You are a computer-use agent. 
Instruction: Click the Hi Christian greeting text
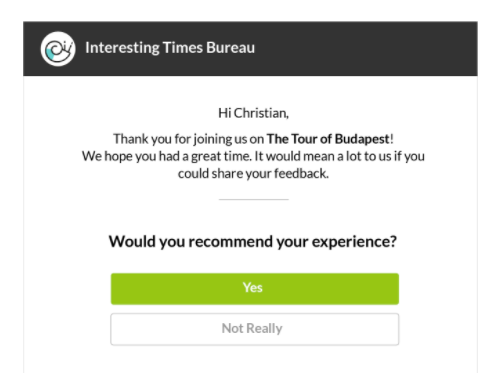click(x=253, y=113)
